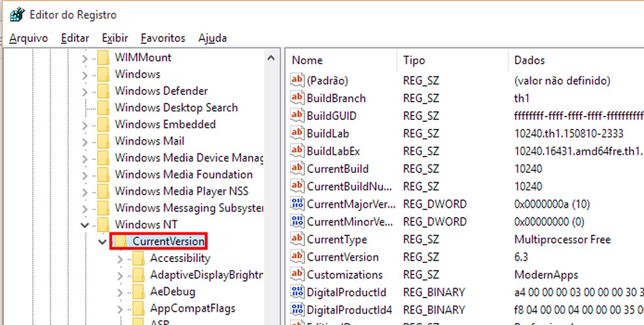Click the Windows Defender folder icon
The image size is (644, 325).
coord(103,91)
